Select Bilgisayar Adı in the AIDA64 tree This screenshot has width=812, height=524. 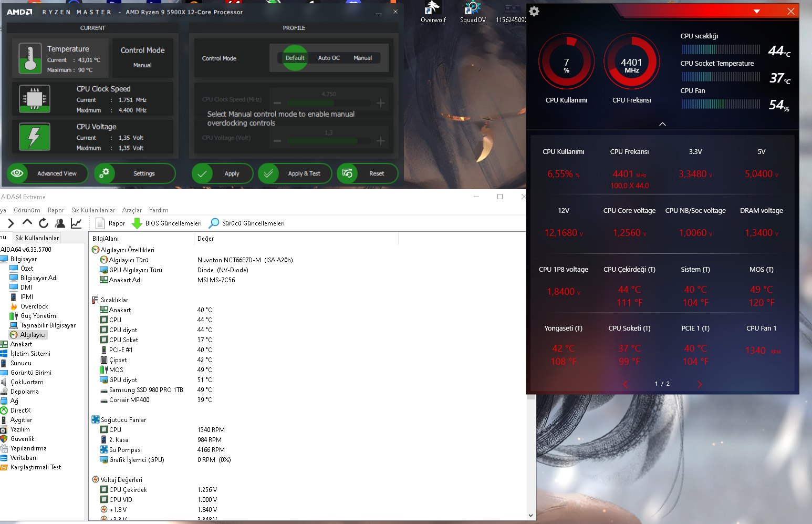39,278
